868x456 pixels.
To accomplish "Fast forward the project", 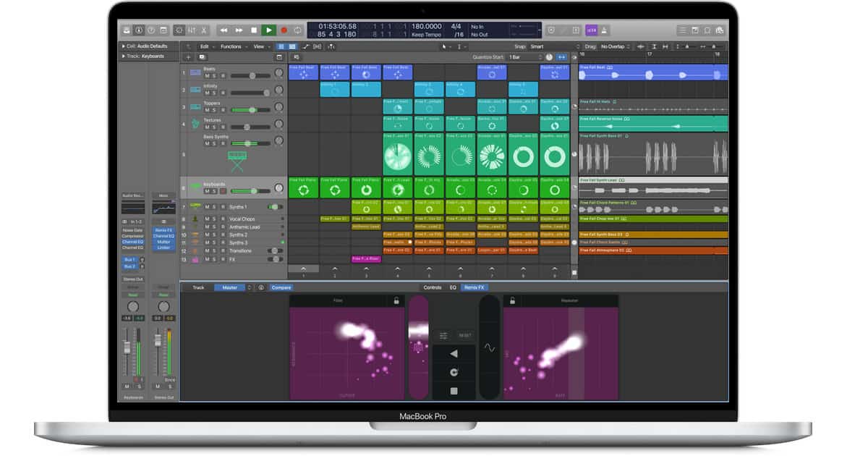I will point(239,30).
